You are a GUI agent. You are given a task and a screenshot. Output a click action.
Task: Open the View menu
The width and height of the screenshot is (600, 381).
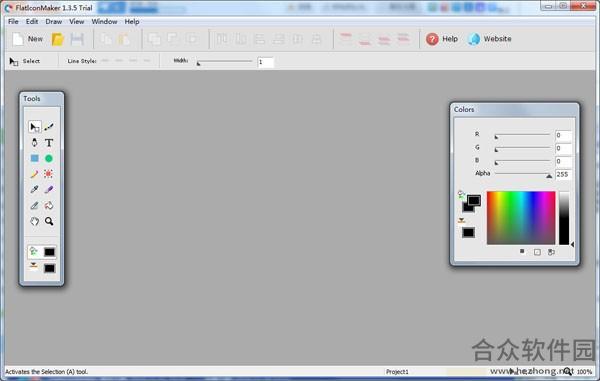pos(77,21)
